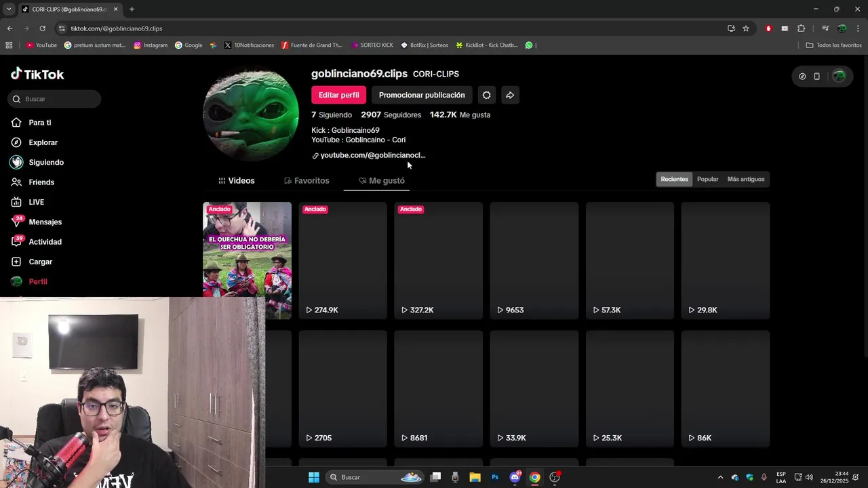868x488 pixels.
Task: Open video with 57.3K views
Action: pyautogui.click(x=629, y=260)
